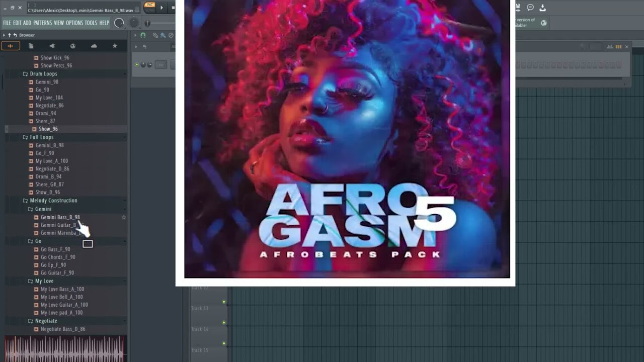Click the Stop button in transport
The height and width of the screenshot is (362, 644).
coord(173,8)
